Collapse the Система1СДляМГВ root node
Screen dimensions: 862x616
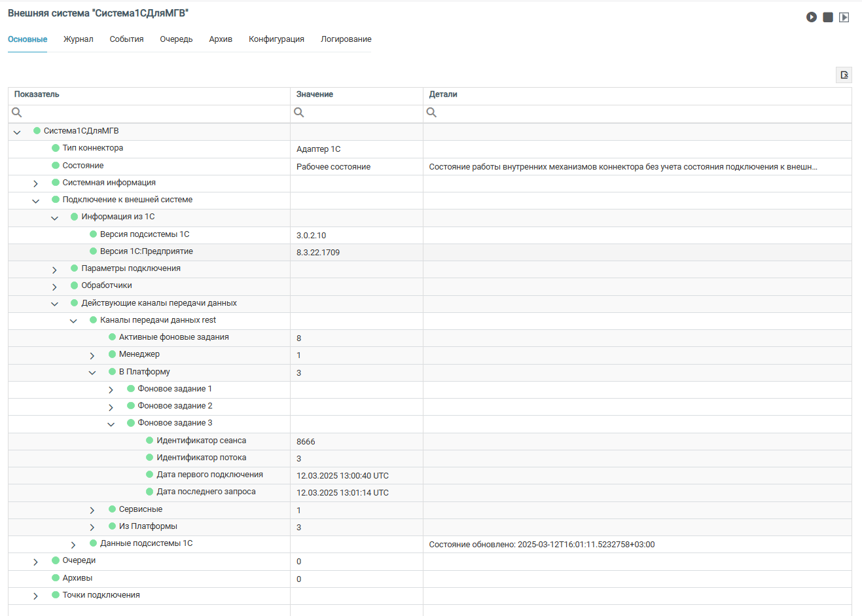point(17,132)
